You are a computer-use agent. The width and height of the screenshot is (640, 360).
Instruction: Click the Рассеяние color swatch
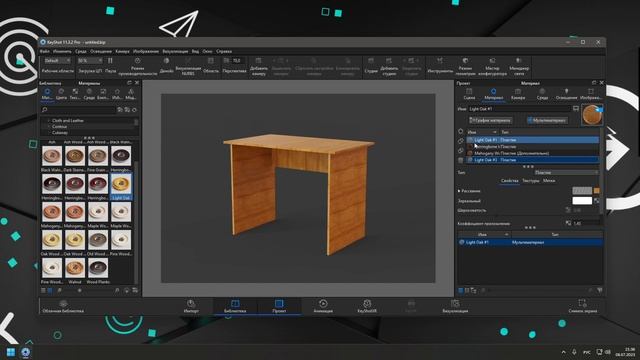[x=582, y=191]
